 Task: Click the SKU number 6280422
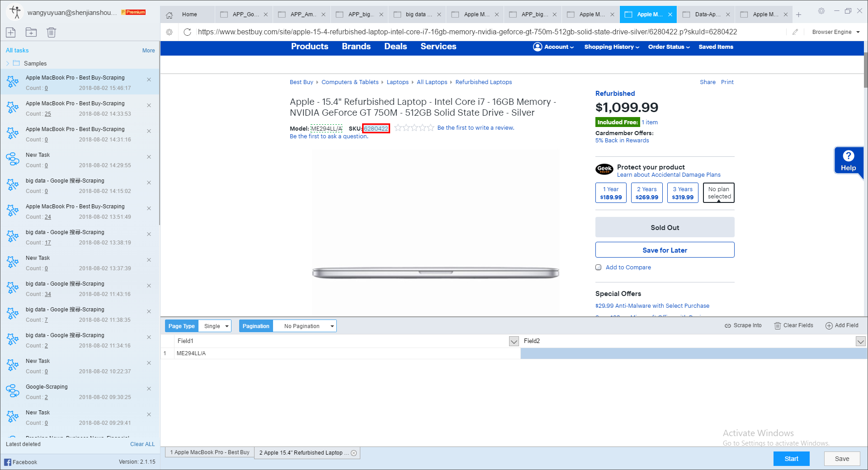coord(376,128)
